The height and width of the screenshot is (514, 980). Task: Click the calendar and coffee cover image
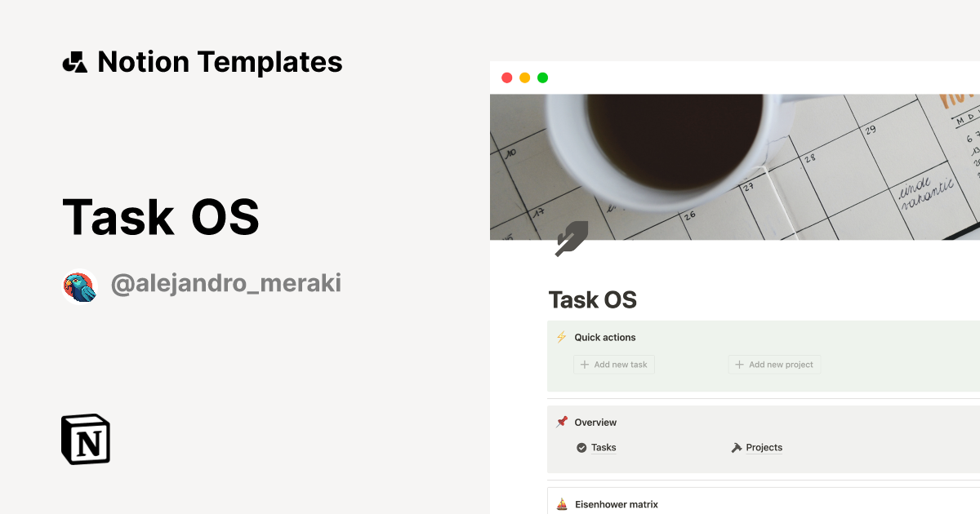[735, 163]
